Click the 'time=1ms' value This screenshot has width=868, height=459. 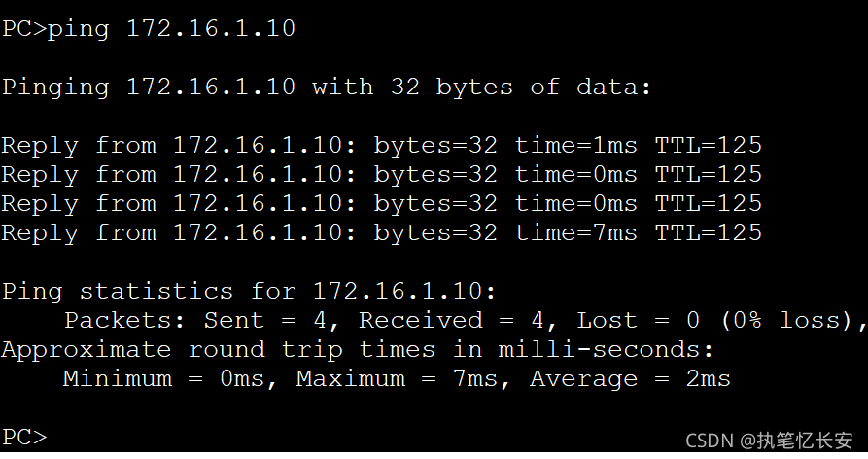click(575, 146)
